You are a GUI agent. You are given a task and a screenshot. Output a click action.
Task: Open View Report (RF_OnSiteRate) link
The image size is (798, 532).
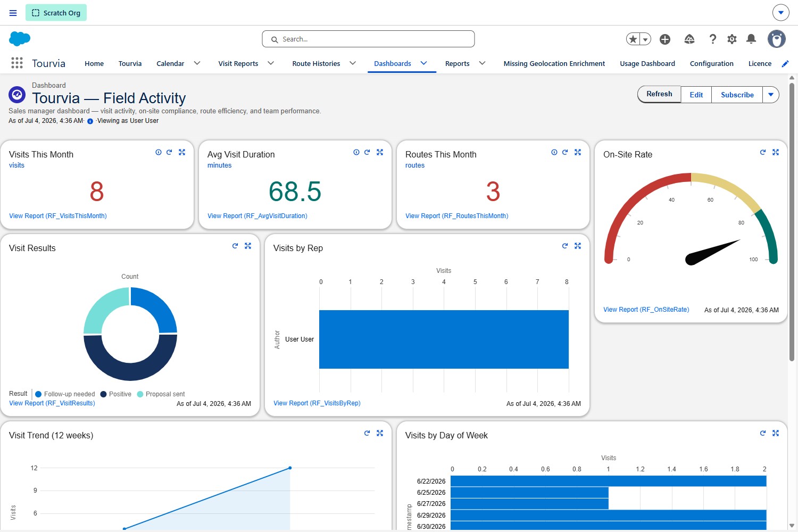[646, 310]
